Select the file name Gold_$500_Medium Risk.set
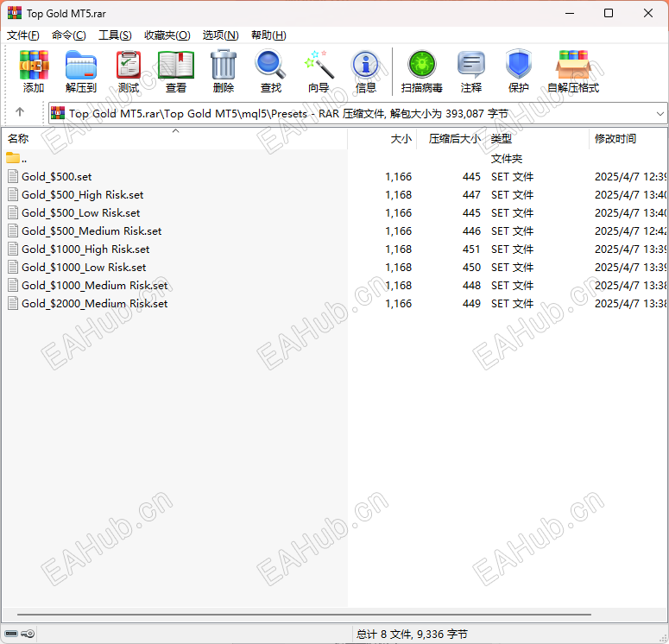The image size is (669, 644). click(x=92, y=230)
